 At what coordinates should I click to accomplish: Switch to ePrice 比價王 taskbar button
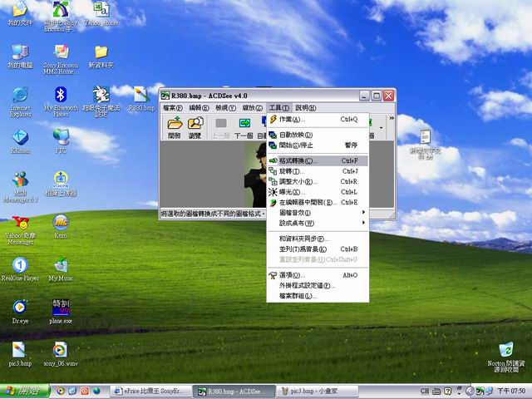tap(150, 392)
